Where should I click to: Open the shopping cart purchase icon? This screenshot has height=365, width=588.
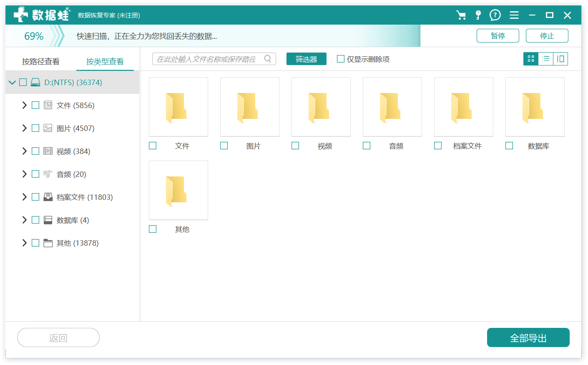[461, 15]
